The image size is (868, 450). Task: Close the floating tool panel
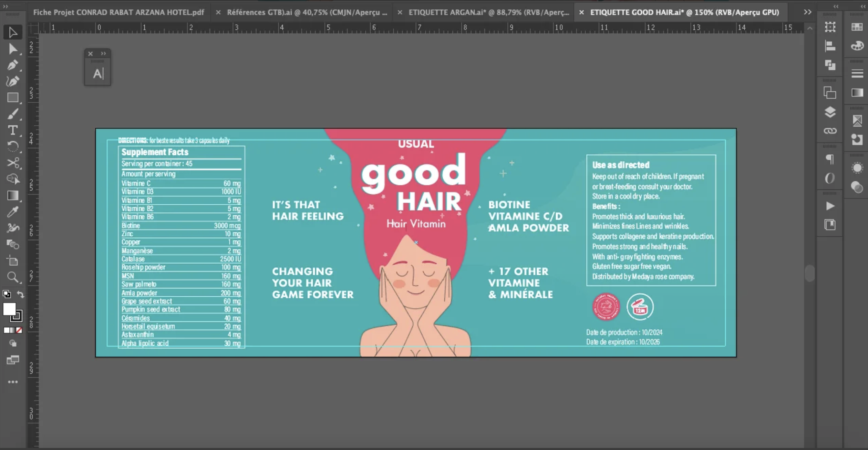click(90, 53)
